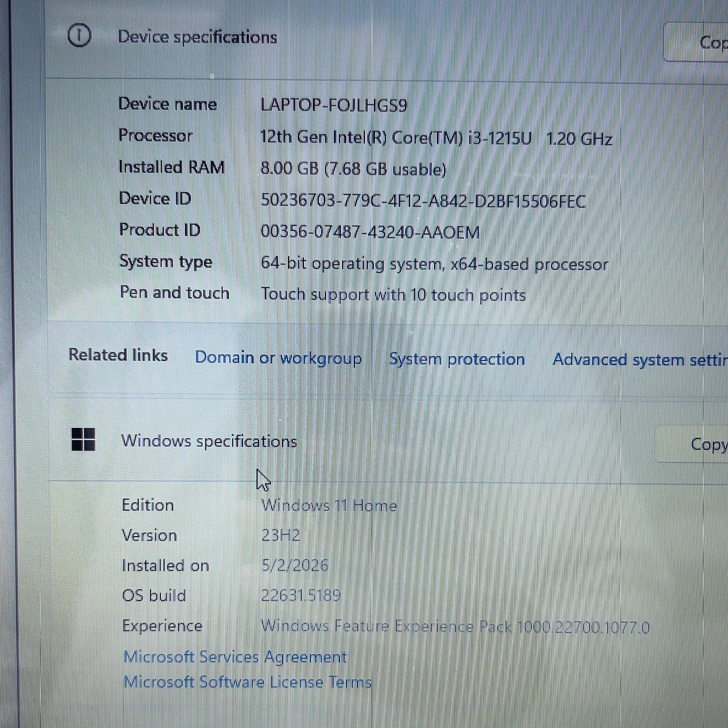Select the Device ID value starting 50236703
This screenshot has height=728, width=728.
coord(423,200)
